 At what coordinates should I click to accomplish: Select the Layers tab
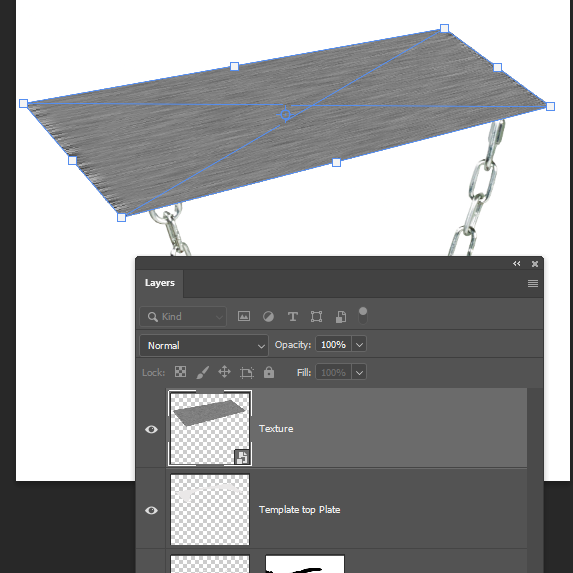(x=160, y=283)
